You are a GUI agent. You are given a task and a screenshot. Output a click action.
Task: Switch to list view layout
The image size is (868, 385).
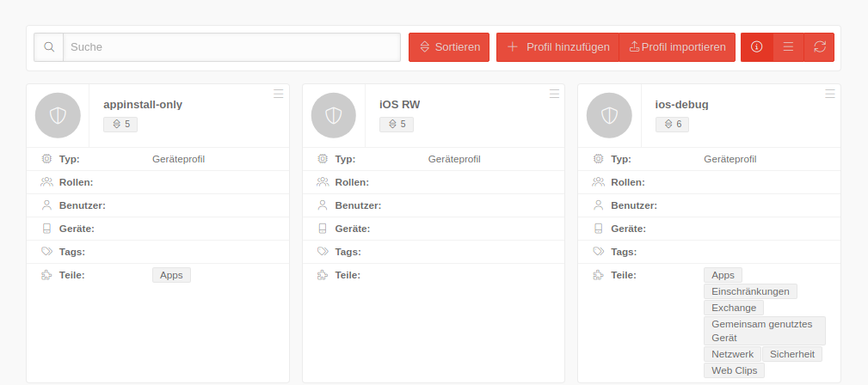[x=788, y=47]
